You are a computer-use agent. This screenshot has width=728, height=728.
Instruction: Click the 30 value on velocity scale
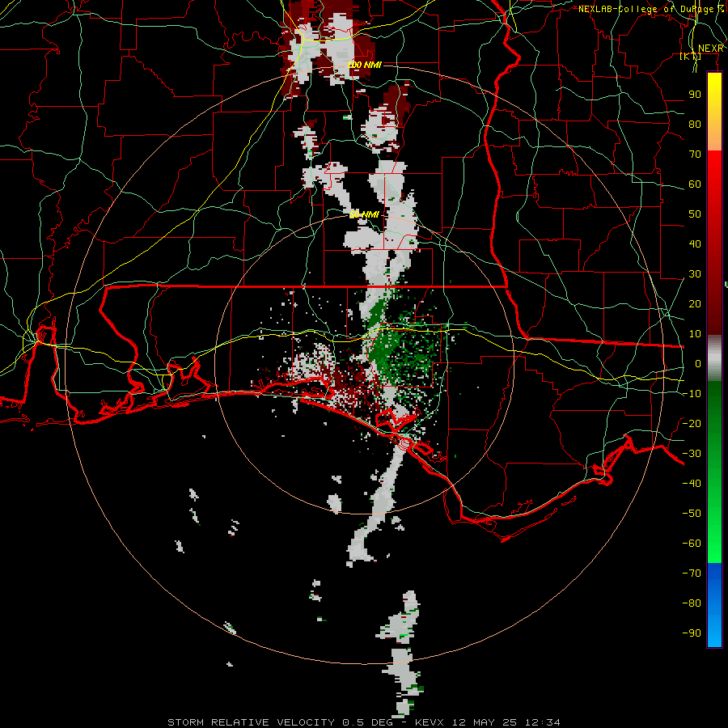[695, 274]
